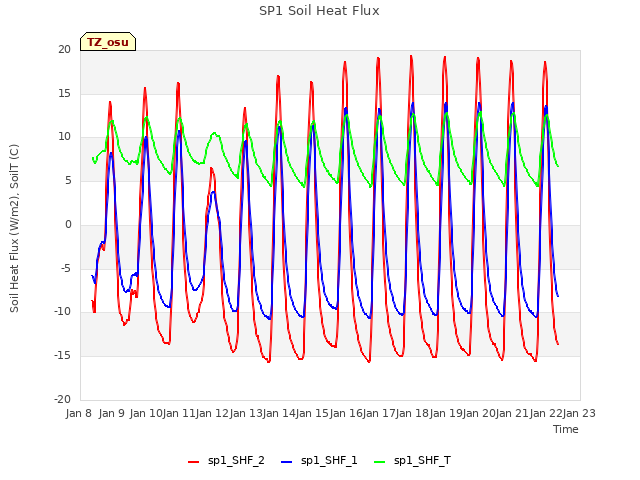Click the red curve's highest peak near Jan 18

411,56
